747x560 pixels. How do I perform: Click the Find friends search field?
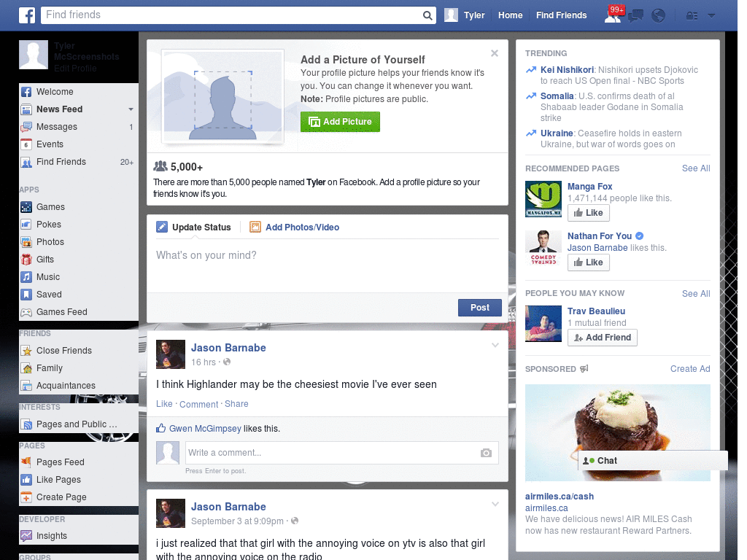tap(233, 15)
